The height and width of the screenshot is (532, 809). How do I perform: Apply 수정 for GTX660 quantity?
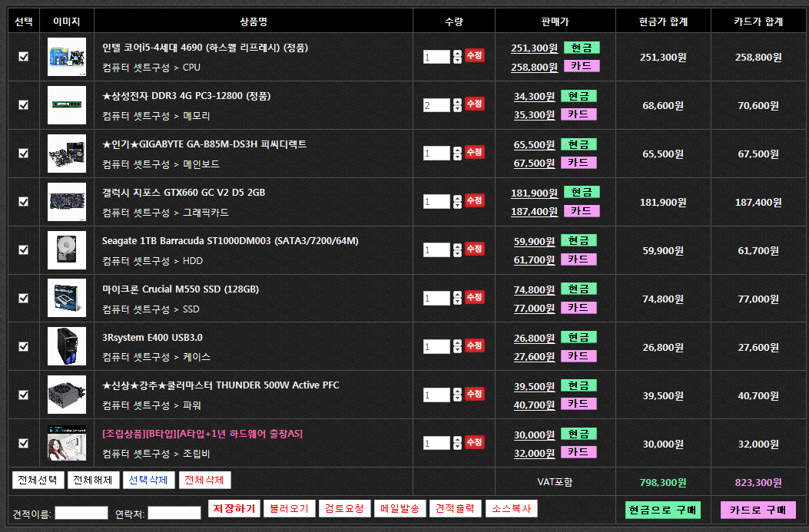(475, 200)
